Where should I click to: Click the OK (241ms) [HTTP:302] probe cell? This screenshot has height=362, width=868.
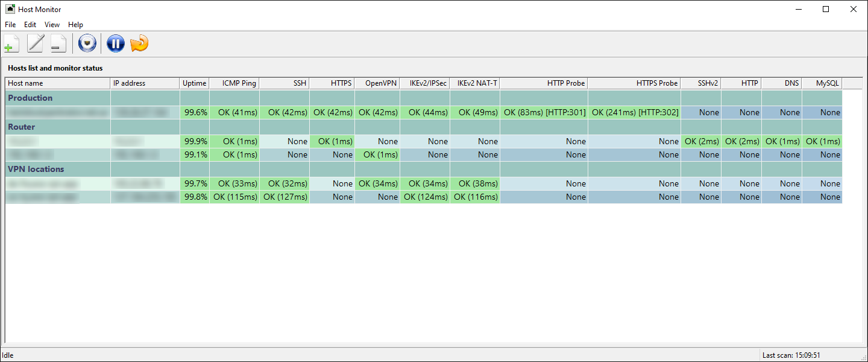tap(634, 112)
